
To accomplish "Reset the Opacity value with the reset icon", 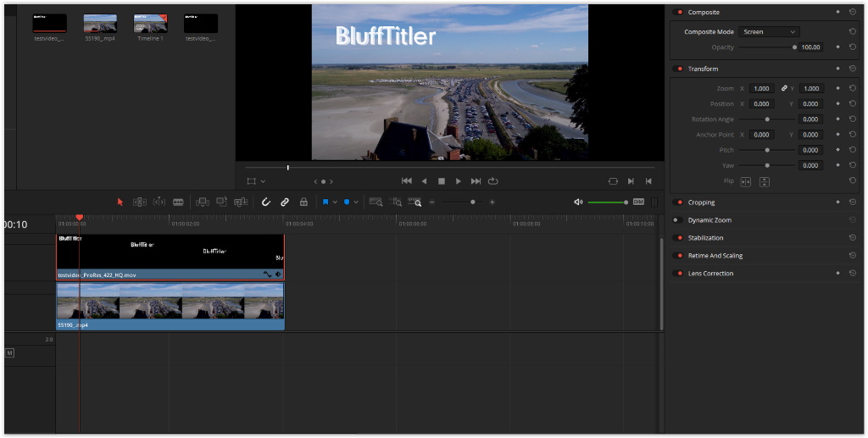I will tap(852, 47).
